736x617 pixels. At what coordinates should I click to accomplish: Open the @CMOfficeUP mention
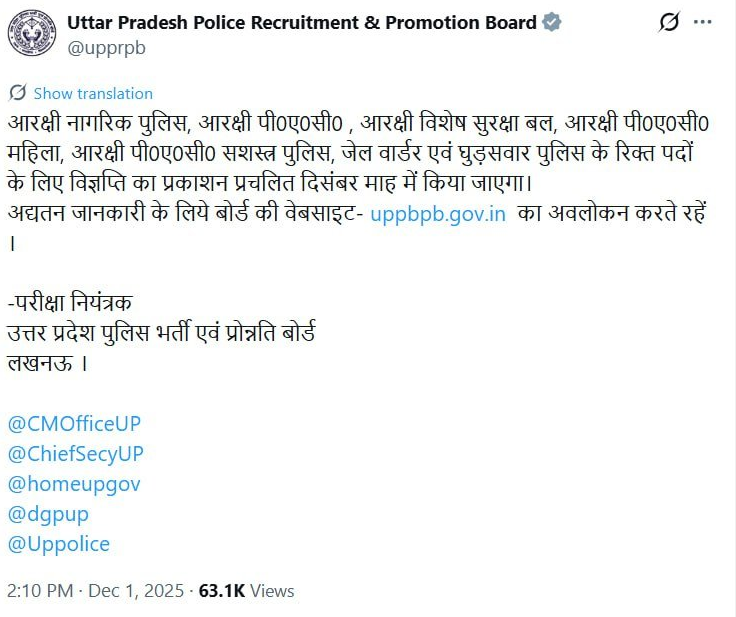click(74, 423)
